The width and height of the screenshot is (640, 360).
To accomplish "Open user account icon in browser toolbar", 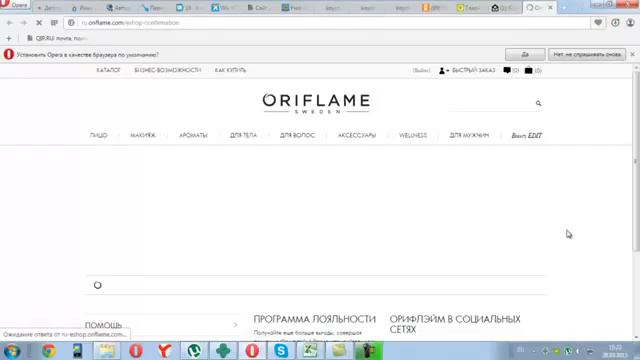I will tap(630, 23).
